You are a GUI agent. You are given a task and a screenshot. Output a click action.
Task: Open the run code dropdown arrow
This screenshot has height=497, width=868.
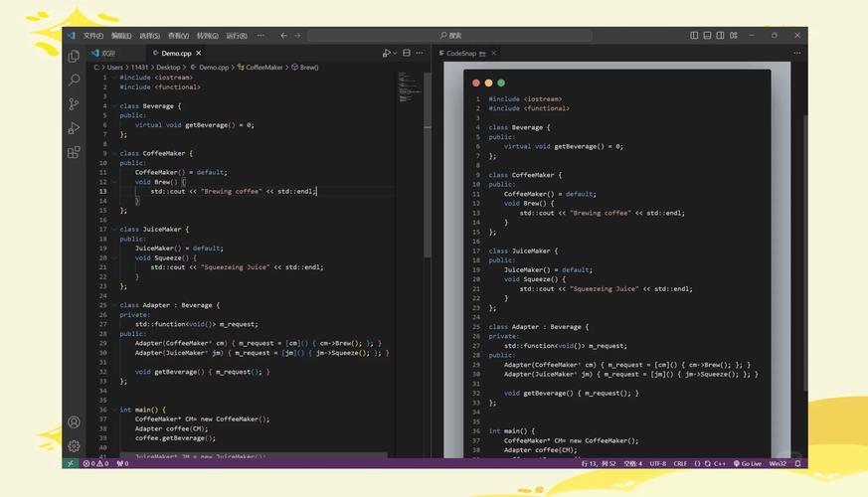pyautogui.click(x=395, y=53)
